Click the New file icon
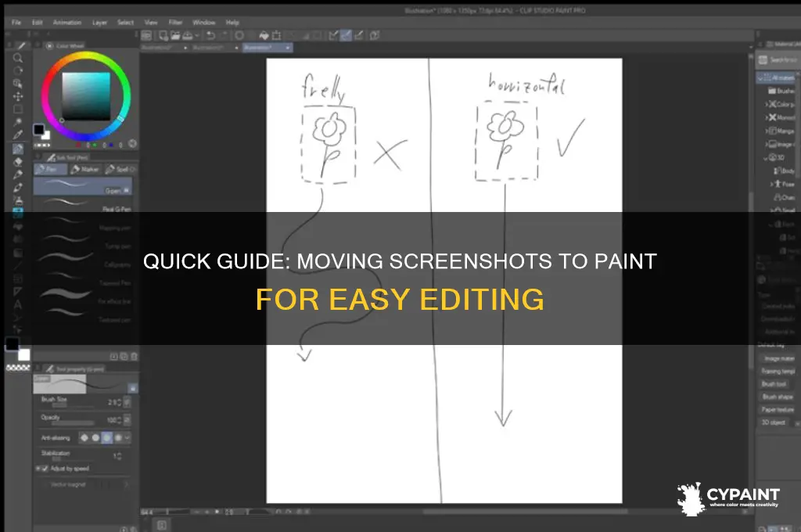Viewport: 801px width, 532px height. point(163,35)
